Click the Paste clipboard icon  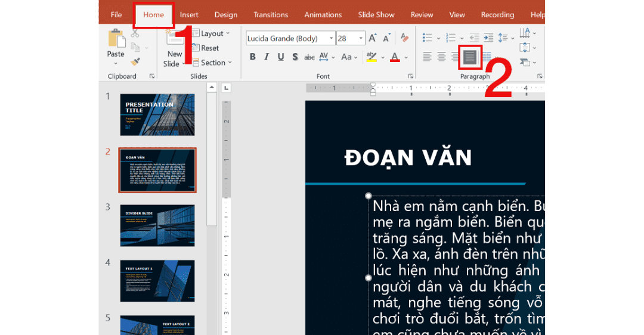[116, 39]
